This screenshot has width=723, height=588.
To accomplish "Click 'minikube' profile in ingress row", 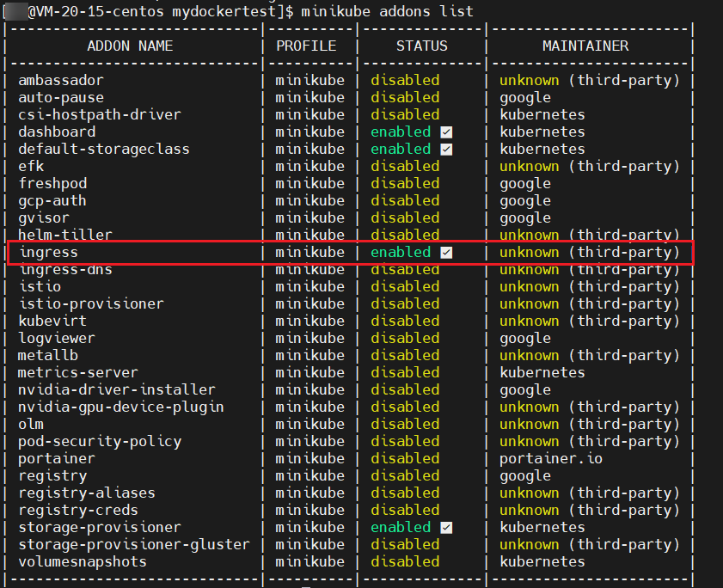I will [309, 252].
